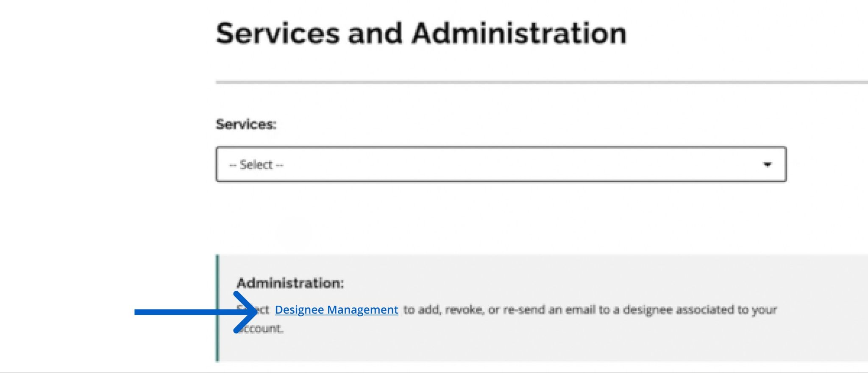868x373 pixels.
Task: Click the 'Administration:' section heading
Action: click(x=290, y=283)
